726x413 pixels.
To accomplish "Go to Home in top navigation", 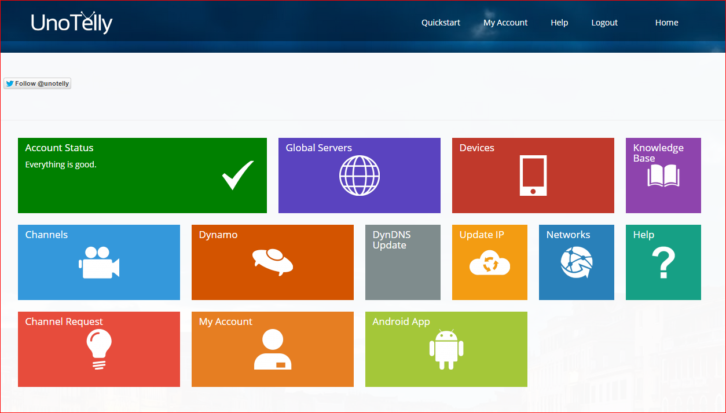I will 666,23.
